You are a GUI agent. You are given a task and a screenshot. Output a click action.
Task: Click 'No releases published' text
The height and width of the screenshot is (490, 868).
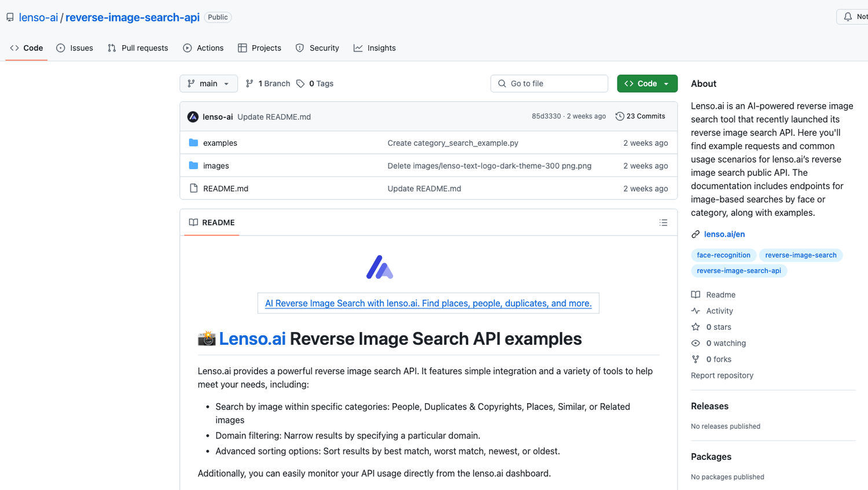(x=726, y=426)
